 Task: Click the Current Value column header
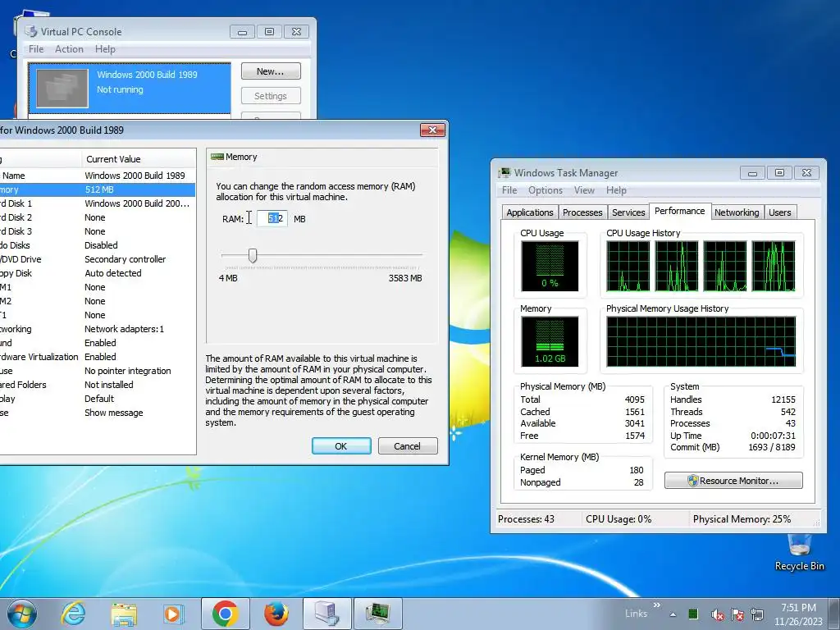[x=138, y=159]
